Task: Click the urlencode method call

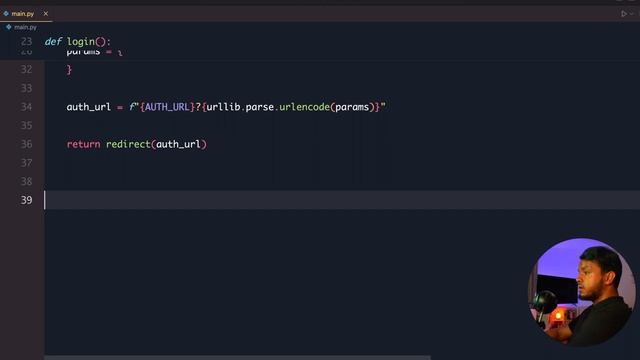Action: pyautogui.click(x=304, y=107)
